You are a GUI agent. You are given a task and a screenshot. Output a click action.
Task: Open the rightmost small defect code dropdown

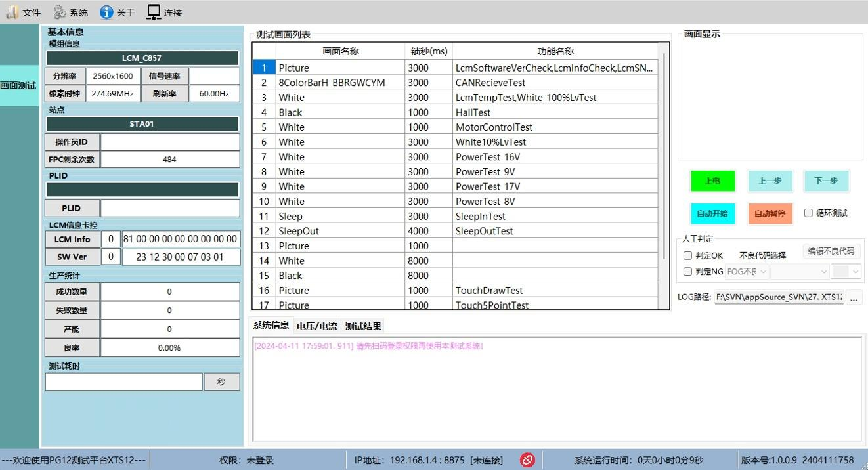coord(846,272)
